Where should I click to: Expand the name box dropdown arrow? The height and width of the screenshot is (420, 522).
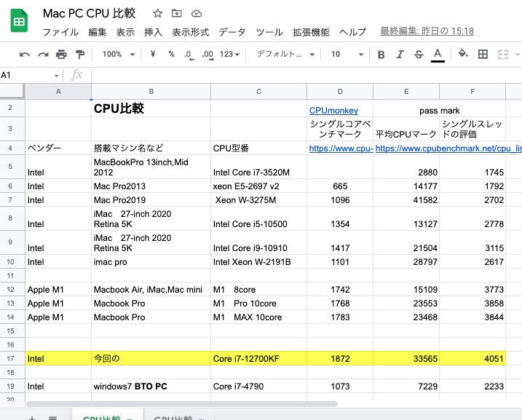point(56,76)
